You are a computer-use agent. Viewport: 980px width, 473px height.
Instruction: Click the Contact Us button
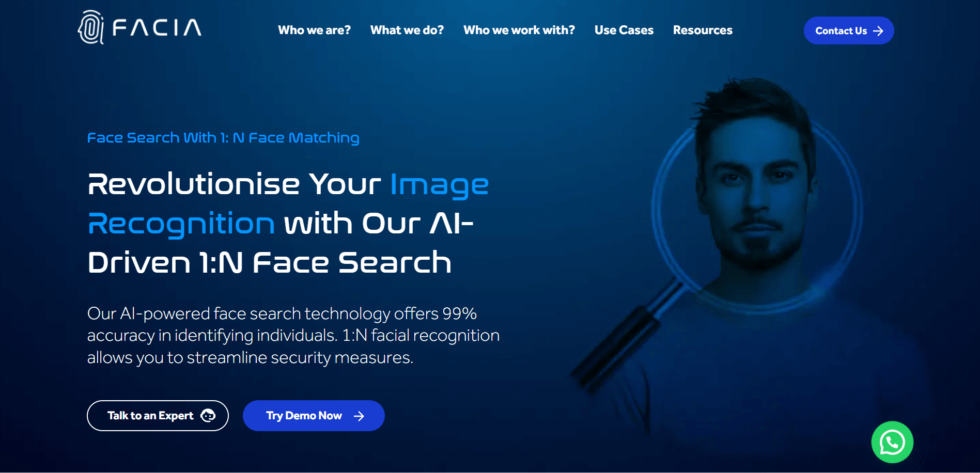pos(849,30)
